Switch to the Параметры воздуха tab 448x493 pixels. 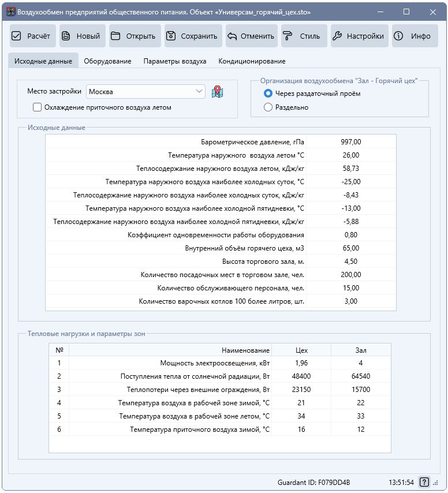coord(174,61)
